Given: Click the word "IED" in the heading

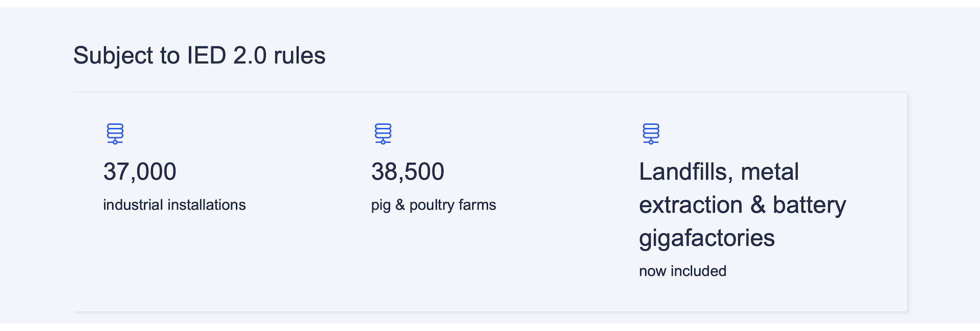Looking at the screenshot, I should tap(206, 55).
